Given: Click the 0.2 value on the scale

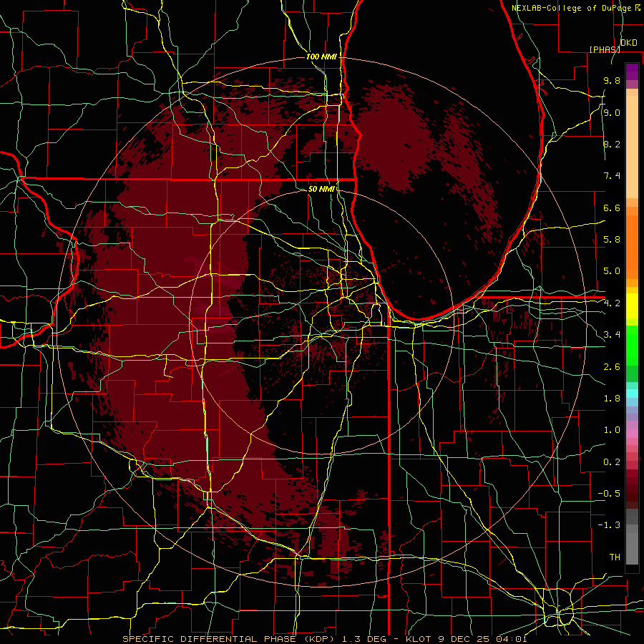Looking at the screenshot, I should click(x=612, y=462).
